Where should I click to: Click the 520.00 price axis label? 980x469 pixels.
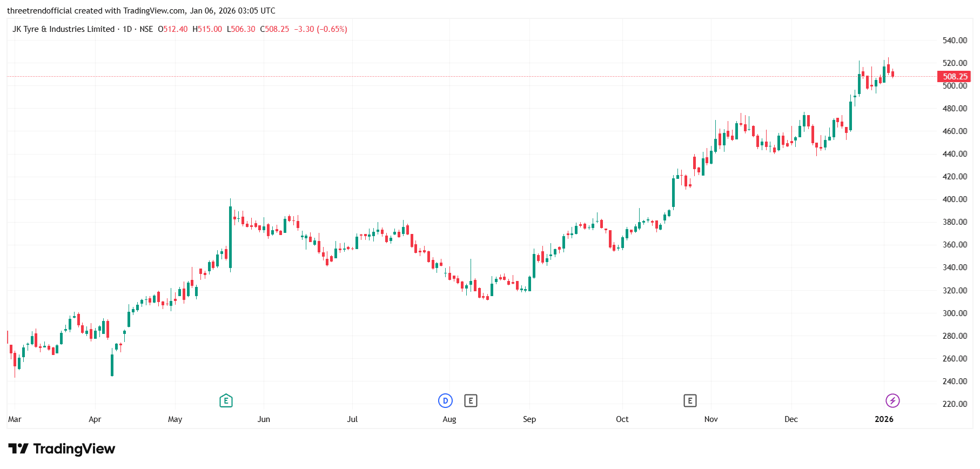pyautogui.click(x=955, y=63)
